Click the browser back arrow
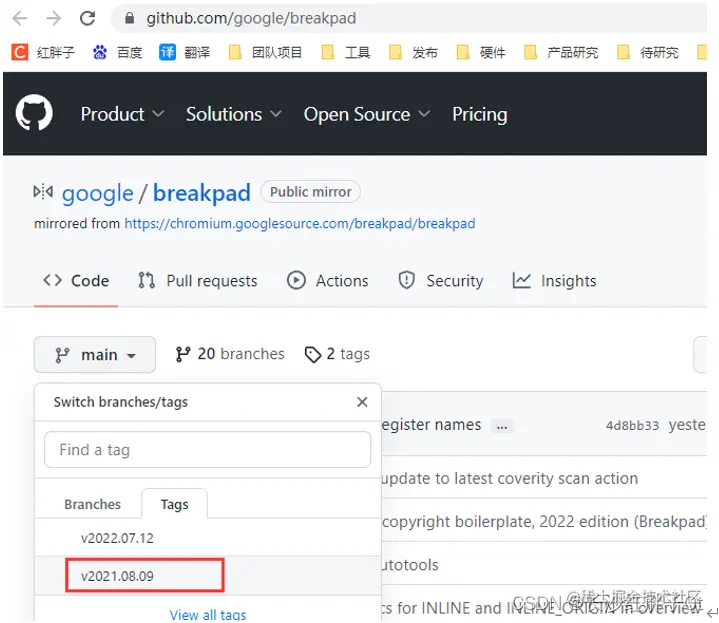 pos(20,18)
